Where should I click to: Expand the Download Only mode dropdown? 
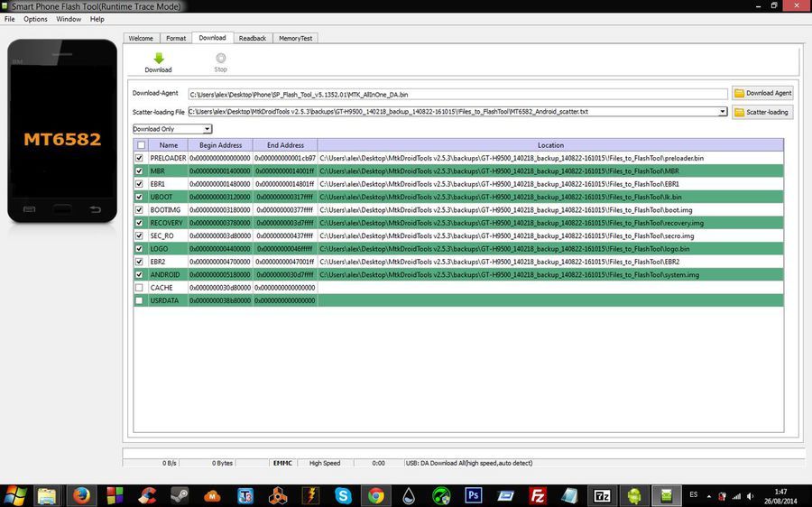coord(207,129)
